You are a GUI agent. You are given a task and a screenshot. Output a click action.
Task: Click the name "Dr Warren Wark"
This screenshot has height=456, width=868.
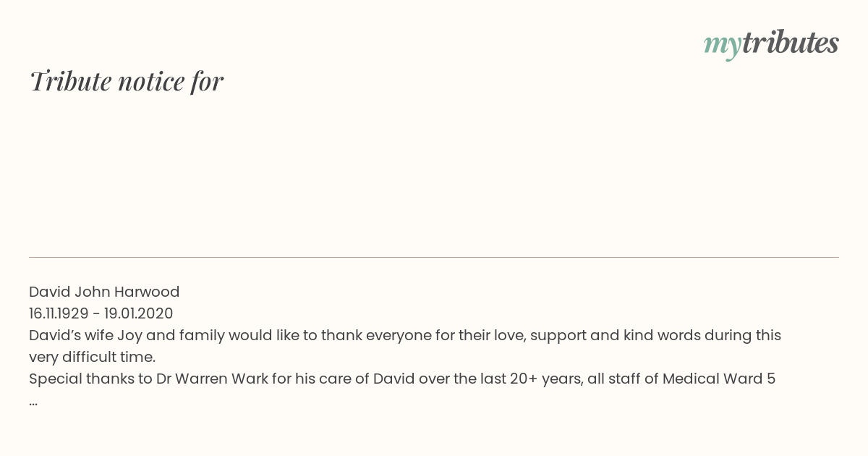(212, 379)
